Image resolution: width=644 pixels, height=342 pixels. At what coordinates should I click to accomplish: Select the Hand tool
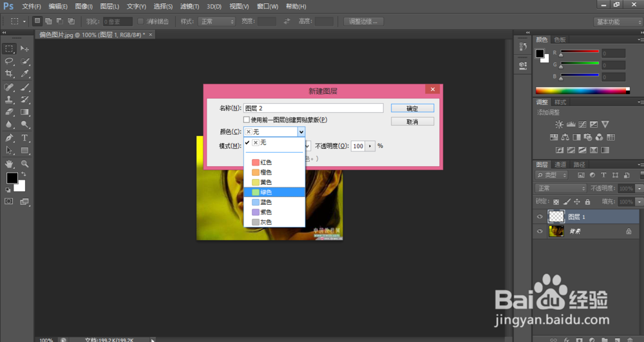tap(8, 164)
